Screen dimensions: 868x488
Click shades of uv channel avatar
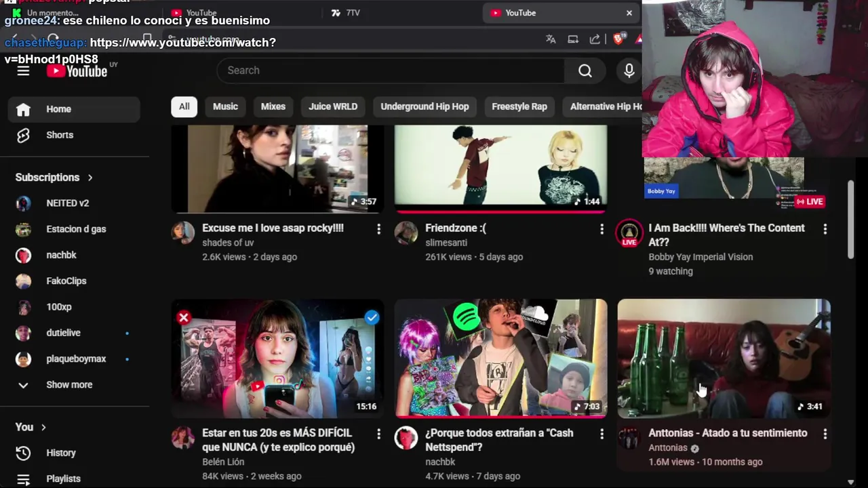[183, 232]
